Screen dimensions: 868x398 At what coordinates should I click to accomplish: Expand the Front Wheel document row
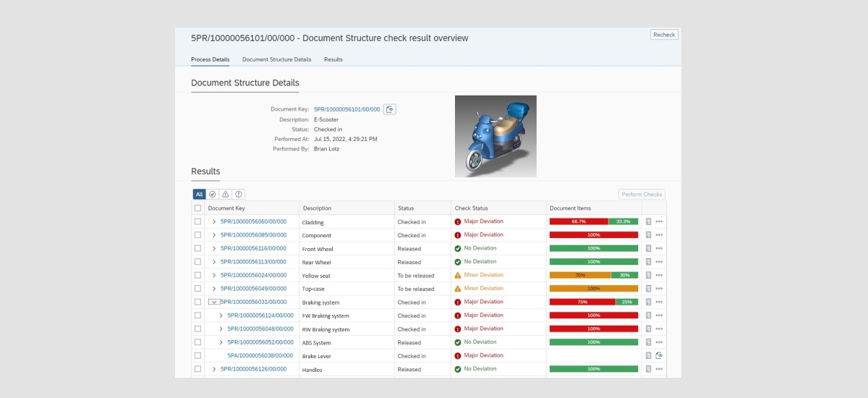click(x=214, y=248)
